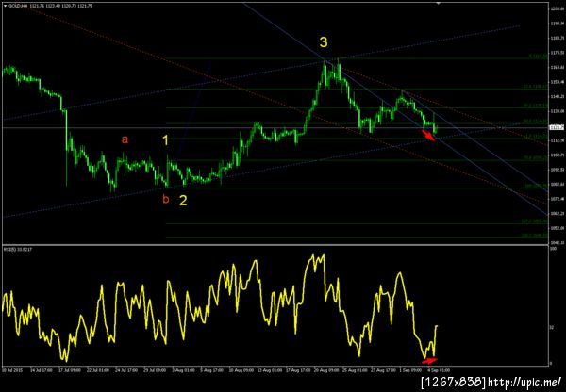Select the orange wave label b
The width and height of the screenshot is (566, 392).
(166, 199)
